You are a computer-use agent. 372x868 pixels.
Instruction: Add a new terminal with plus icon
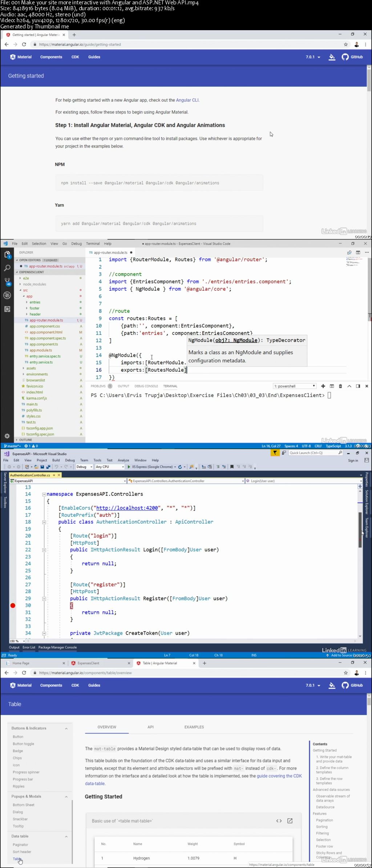click(323, 386)
